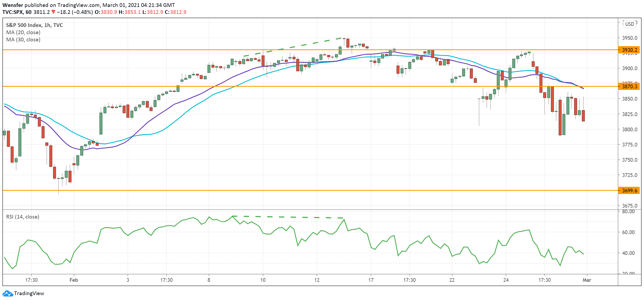Click the Mar date on time axis
This screenshot has height=301, width=644.
(587, 280)
